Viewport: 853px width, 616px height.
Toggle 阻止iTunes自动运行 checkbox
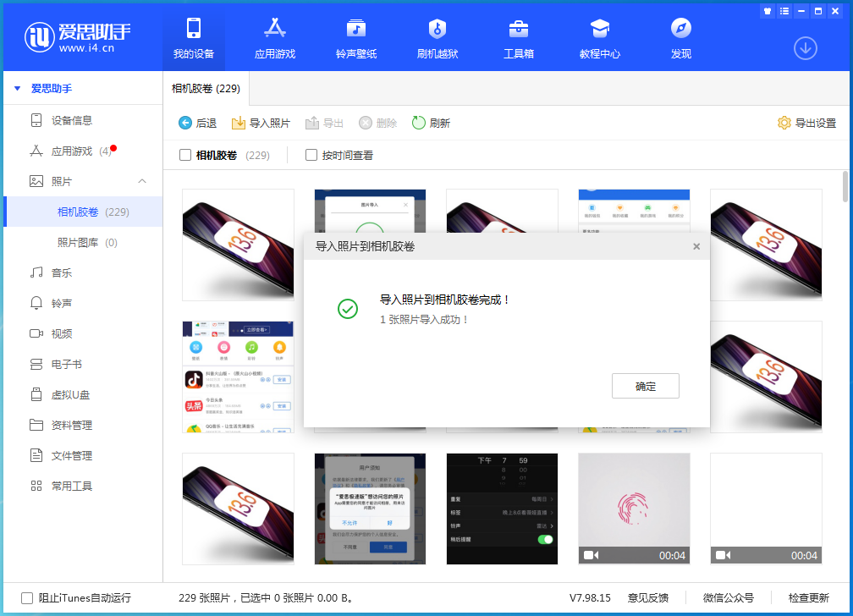click(x=27, y=597)
